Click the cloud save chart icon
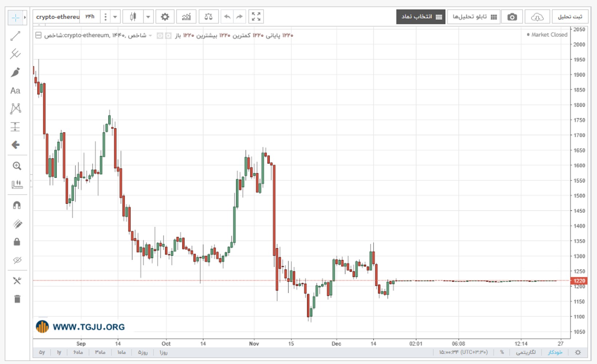The image size is (597, 364). [537, 17]
